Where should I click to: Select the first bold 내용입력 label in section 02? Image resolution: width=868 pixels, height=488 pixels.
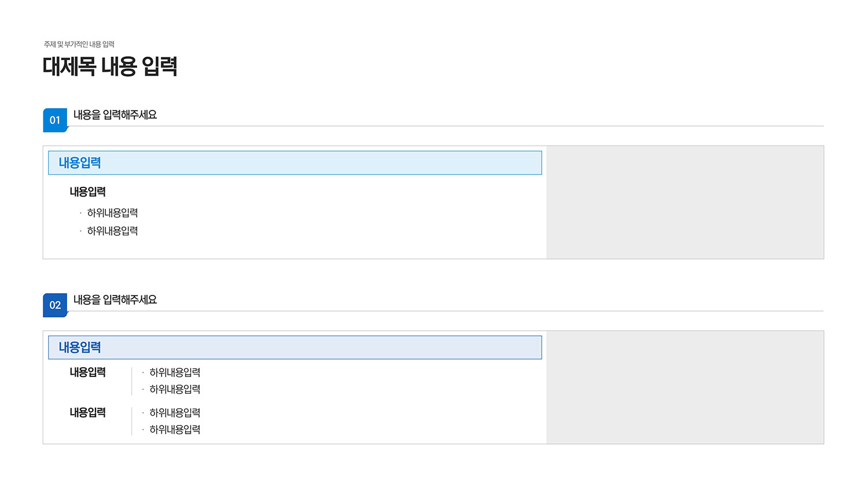[x=88, y=372]
